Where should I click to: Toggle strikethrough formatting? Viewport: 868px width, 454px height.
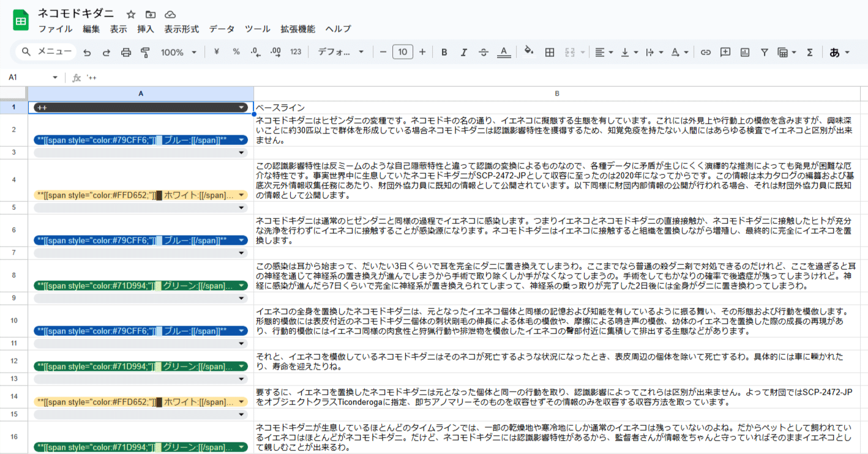(x=484, y=52)
